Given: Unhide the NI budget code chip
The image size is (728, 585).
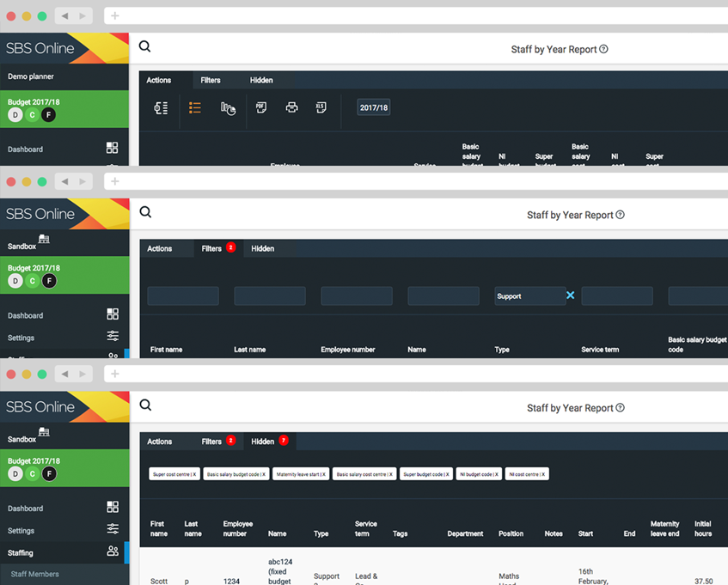Looking at the screenshot, I should pos(479,474).
